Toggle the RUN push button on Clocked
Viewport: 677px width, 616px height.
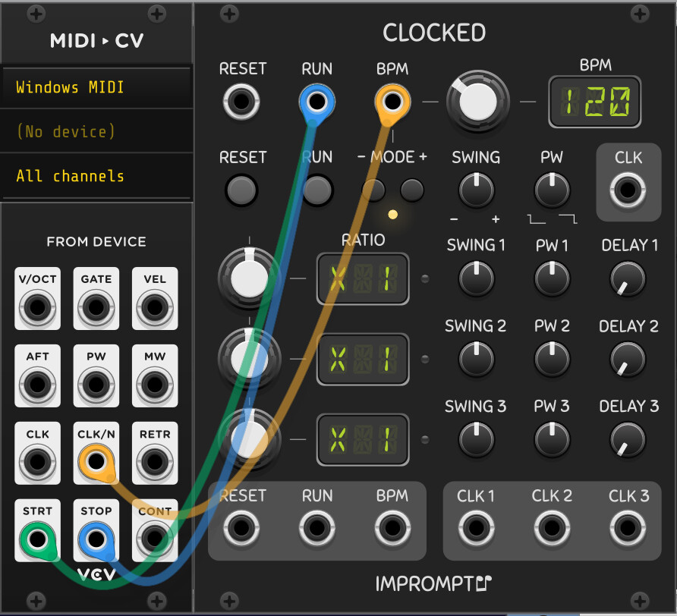(317, 190)
